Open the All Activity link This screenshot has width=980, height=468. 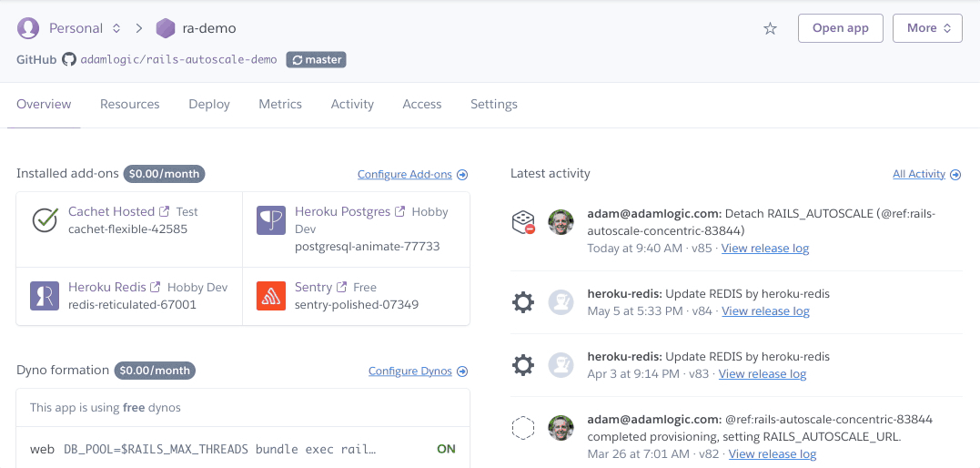[925, 174]
